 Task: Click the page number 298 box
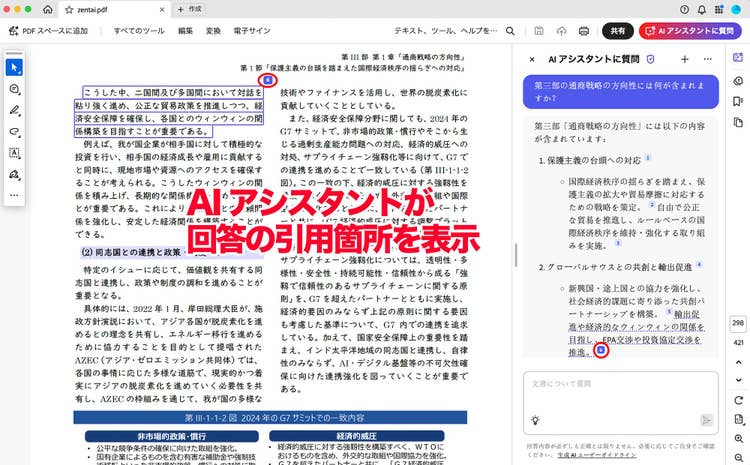[x=738, y=323]
